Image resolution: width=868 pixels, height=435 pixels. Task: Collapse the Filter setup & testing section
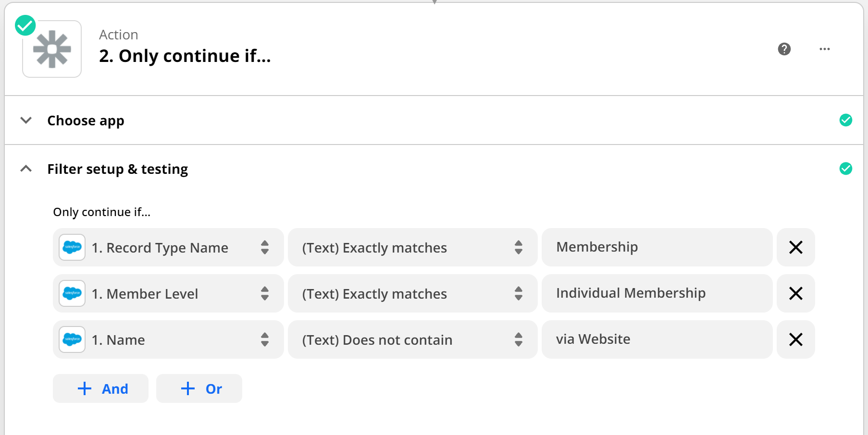26,169
